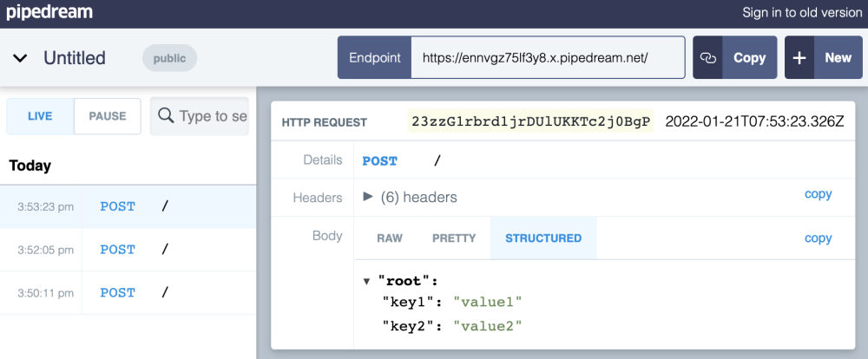Image resolution: width=868 pixels, height=359 pixels.
Task: Expand the (6) headers section
Action: click(369, 197)
